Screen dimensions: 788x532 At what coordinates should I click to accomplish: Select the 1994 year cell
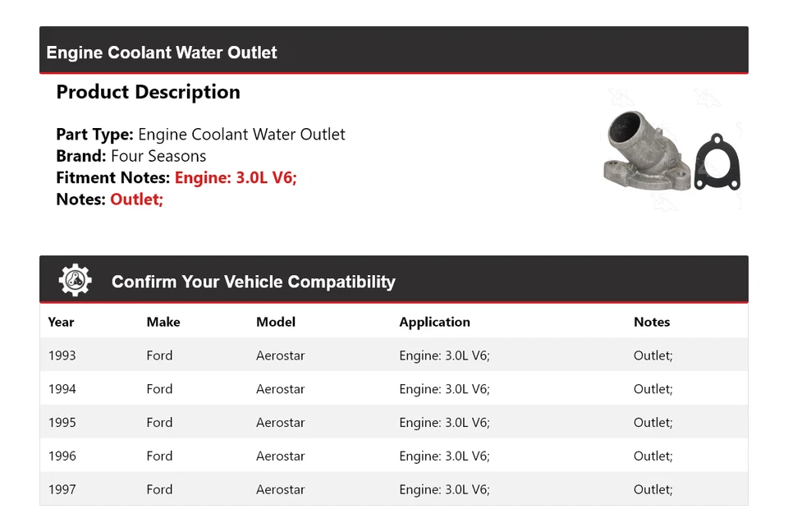pos(62,389)
